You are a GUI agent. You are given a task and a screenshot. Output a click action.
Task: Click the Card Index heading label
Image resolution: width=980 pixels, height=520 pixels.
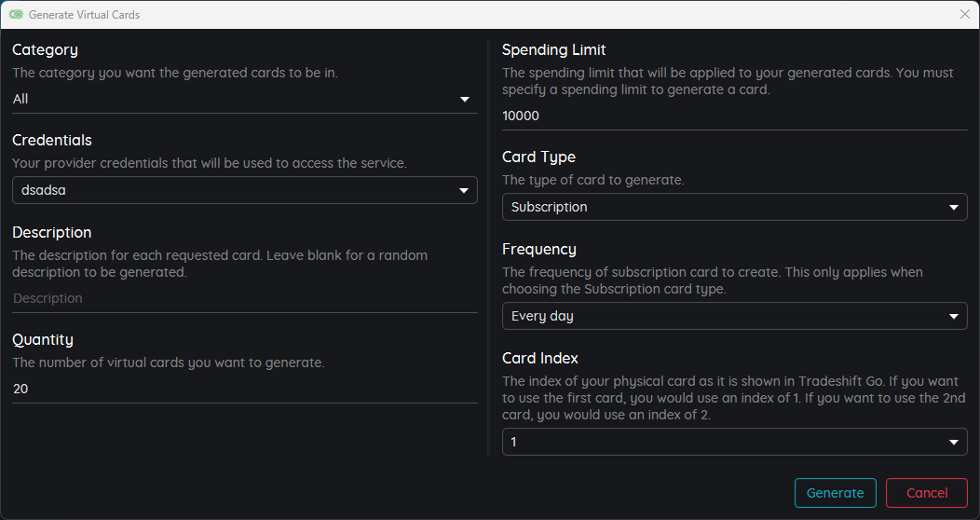[x=540, y=358]
